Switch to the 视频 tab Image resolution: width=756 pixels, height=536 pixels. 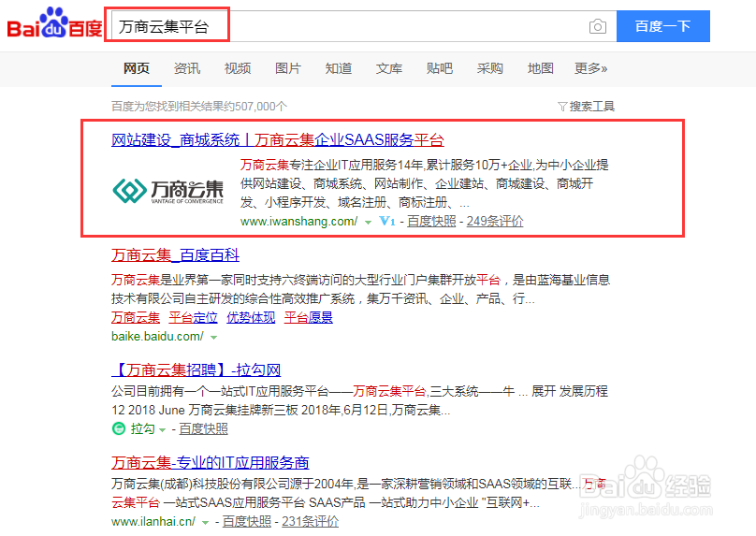(x=238, y=68)
